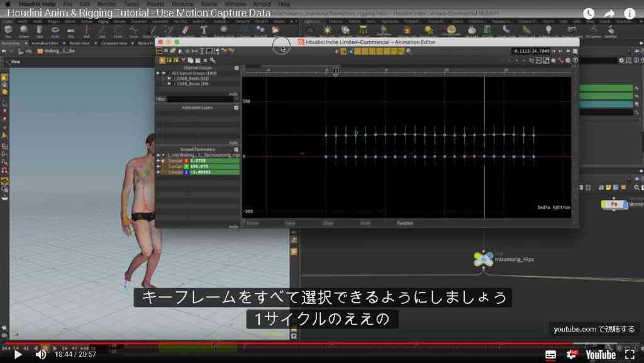The height and width of the screenshot is (363, 644).
Task: Select the light bulb shelf tool
Action: click(x=548, y=30)
